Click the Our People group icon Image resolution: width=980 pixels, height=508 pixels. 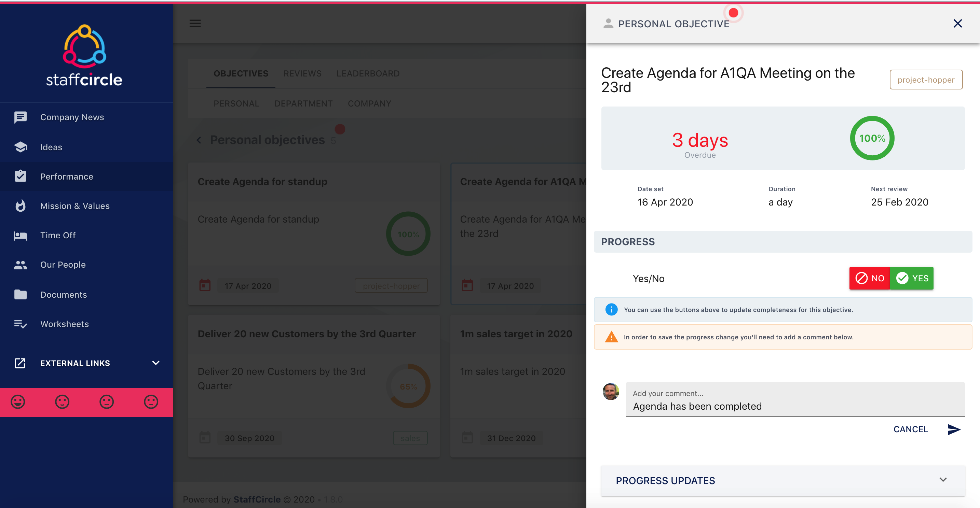click(20, 265)
